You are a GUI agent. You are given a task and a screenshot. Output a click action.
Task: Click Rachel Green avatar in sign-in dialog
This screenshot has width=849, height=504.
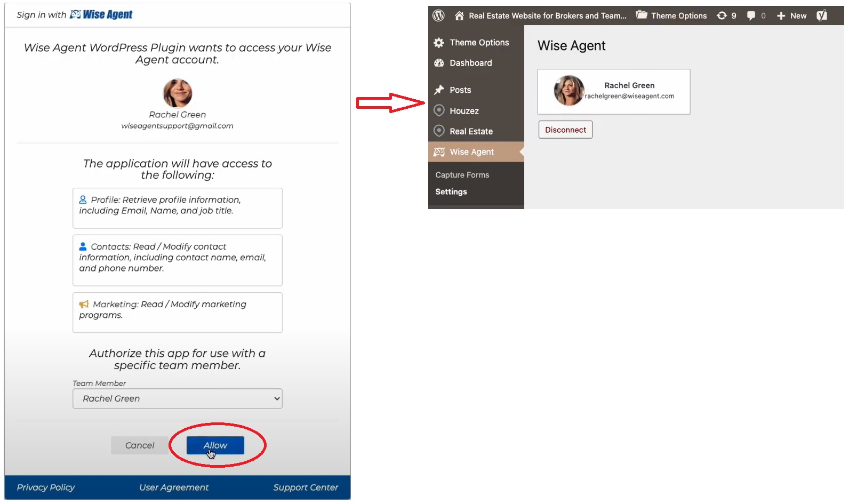tap(178, 93)
